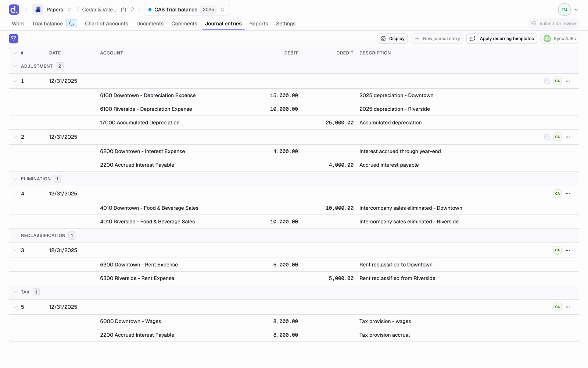
Task: Select the 6200 Downtown - Interest Expense line
Action: pos(294,151)
